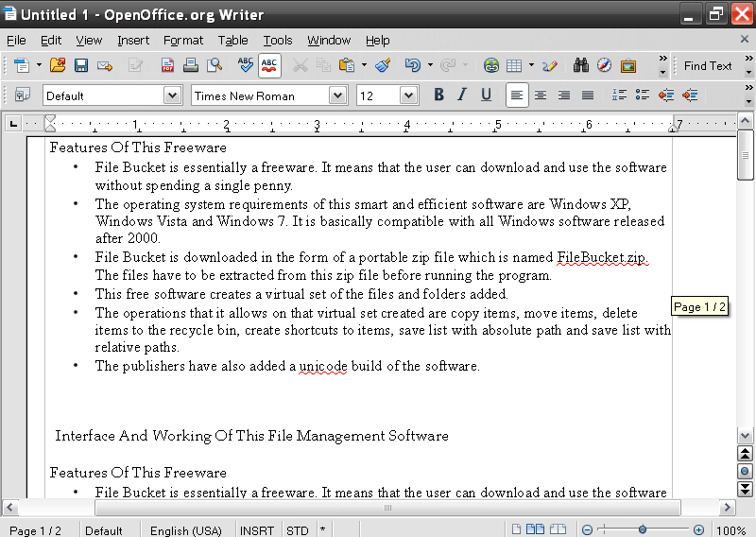Open the Gallery icon

point(627,65)
